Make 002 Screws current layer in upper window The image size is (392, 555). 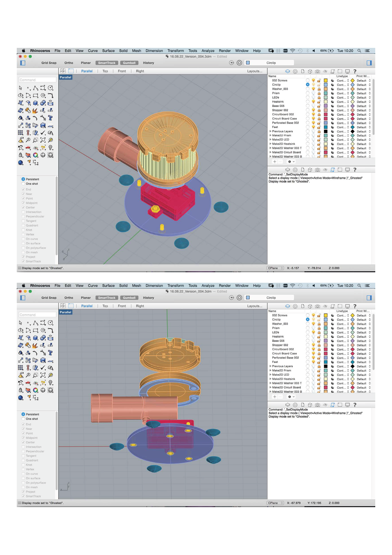coord(308,81)
